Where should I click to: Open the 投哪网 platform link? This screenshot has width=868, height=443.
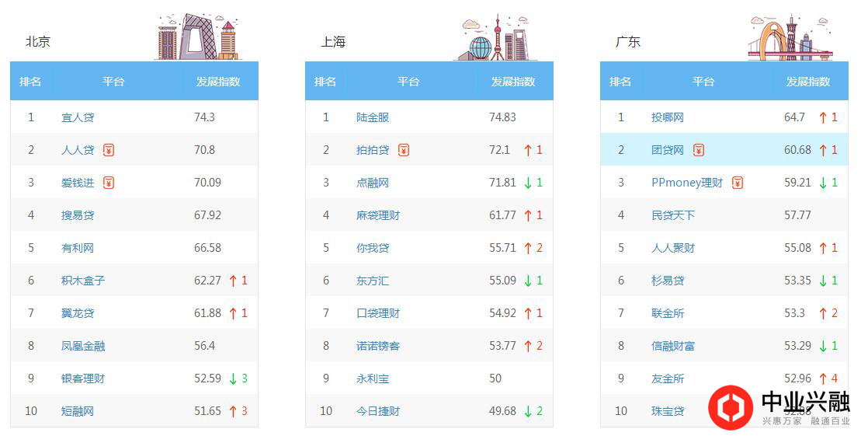coord(668,117)
